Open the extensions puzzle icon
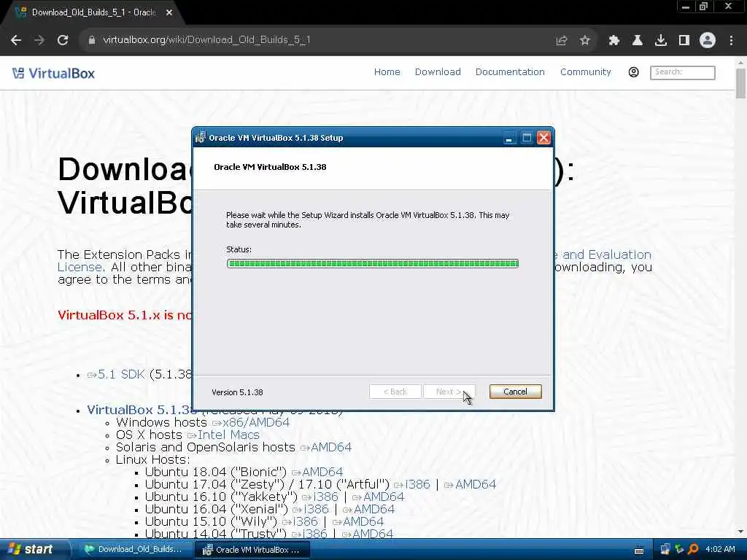Image resolution: width=747 pixels, height=560 pixels. [614, 41]
